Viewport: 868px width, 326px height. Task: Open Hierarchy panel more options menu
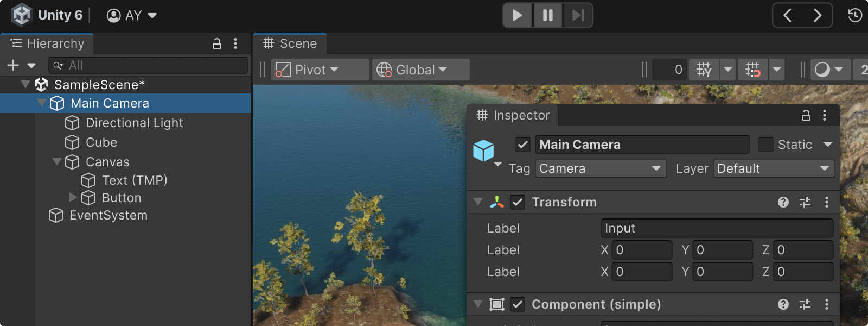click(235, 43)
